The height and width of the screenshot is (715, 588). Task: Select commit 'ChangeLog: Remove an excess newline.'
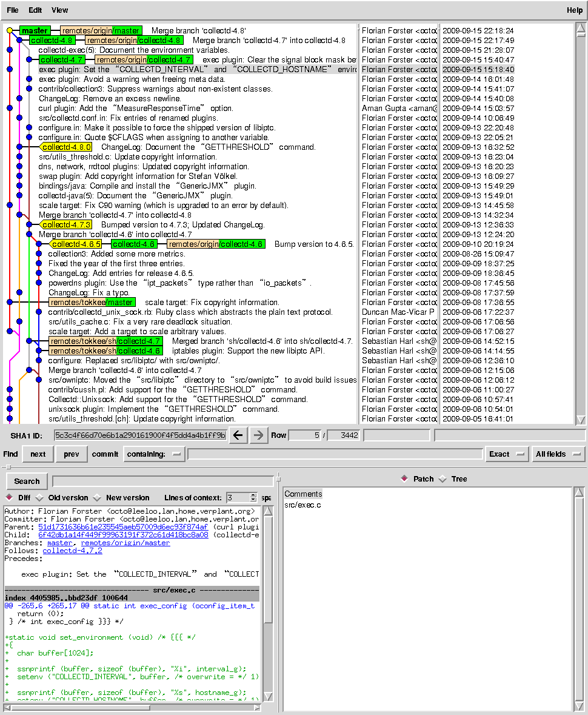pos(110,98)
